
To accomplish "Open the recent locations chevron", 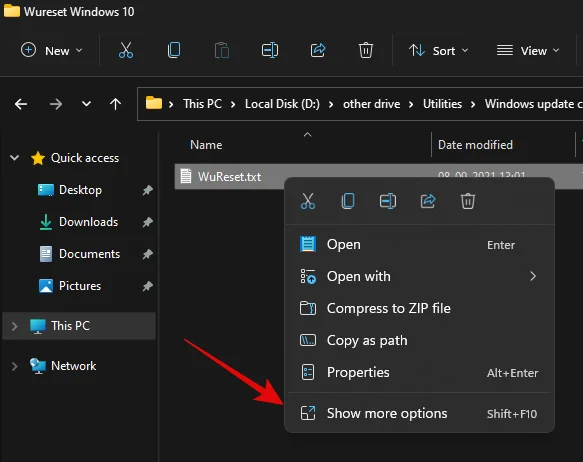I will [86, 104].
